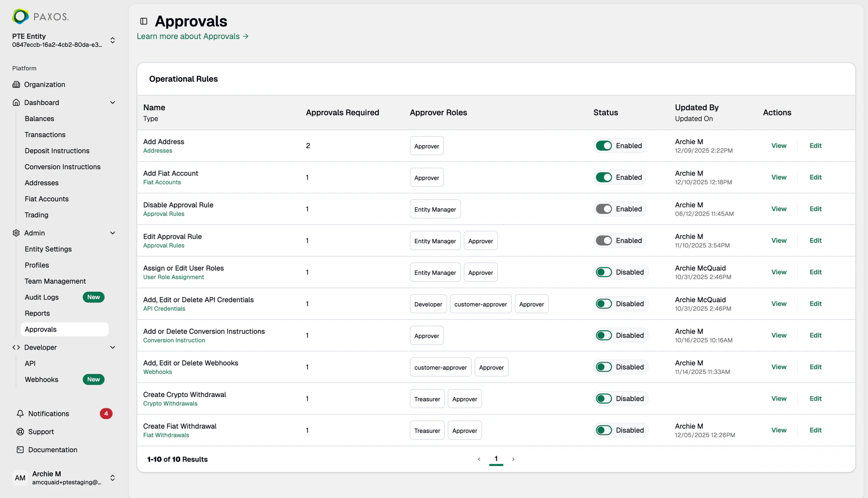This screenshot has width=868, height=498.
Task: Click the Support icon
Action: pyautogui.click(x=20, y=432)
